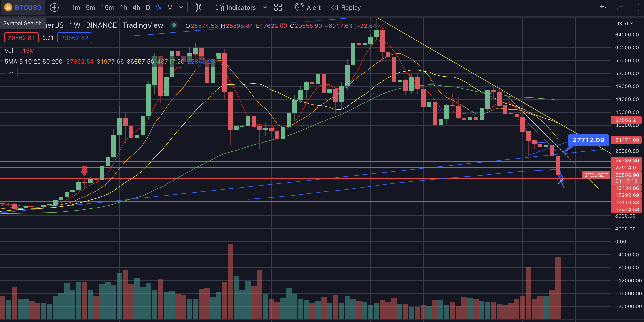Create a new Alert
The width and height of the screenshot is (644, 322).
(308, 7)
